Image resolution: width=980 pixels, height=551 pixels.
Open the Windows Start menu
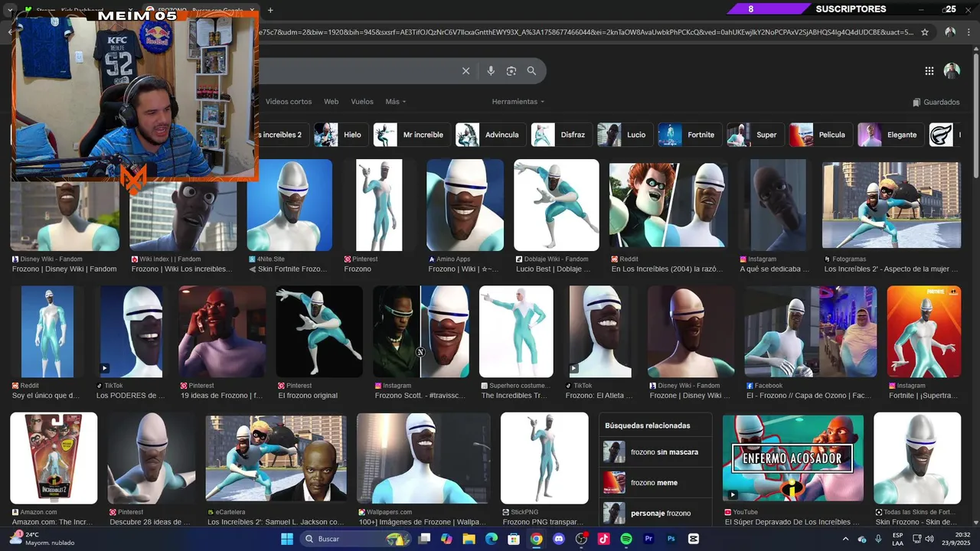(286, 539)
